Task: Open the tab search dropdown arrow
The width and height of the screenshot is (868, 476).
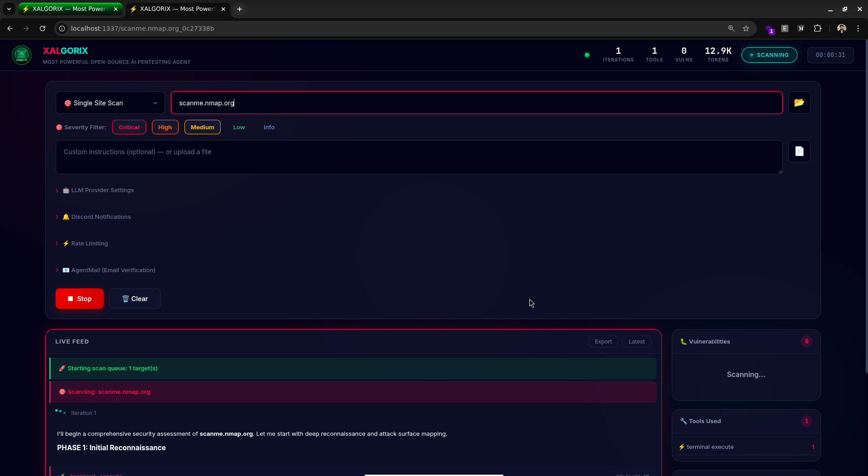Action: pyautogui.click(x=9, y=9)
